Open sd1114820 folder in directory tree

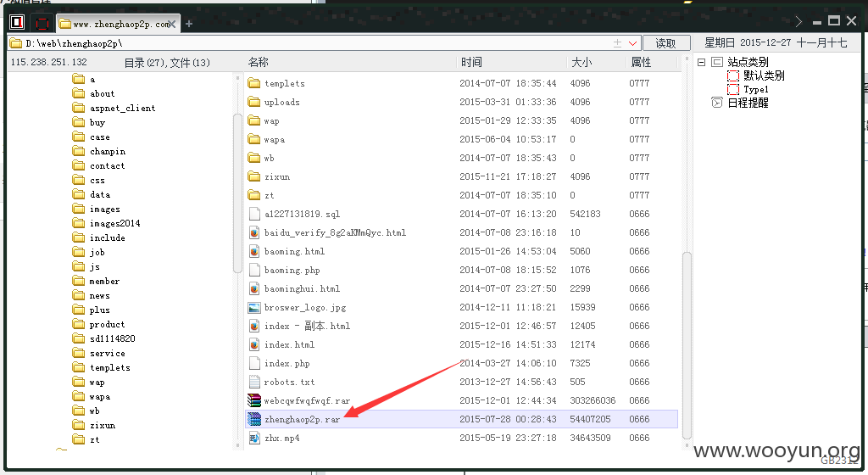(x=113, y=338)
